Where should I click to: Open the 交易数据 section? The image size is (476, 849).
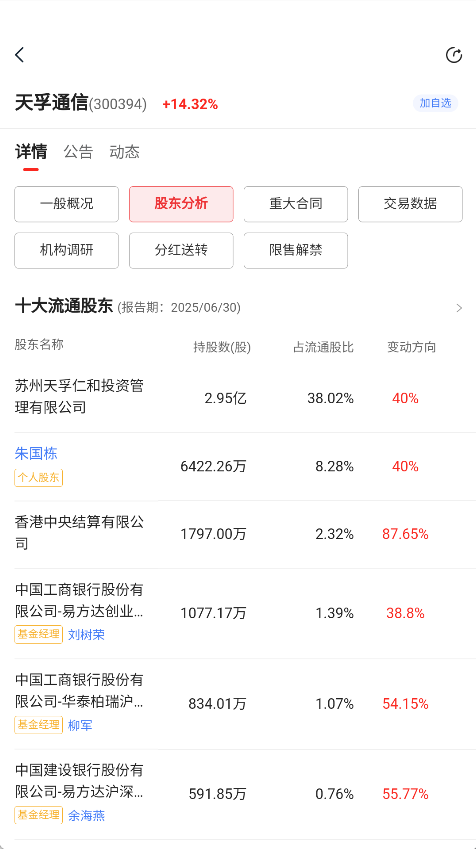coord(410,204)
